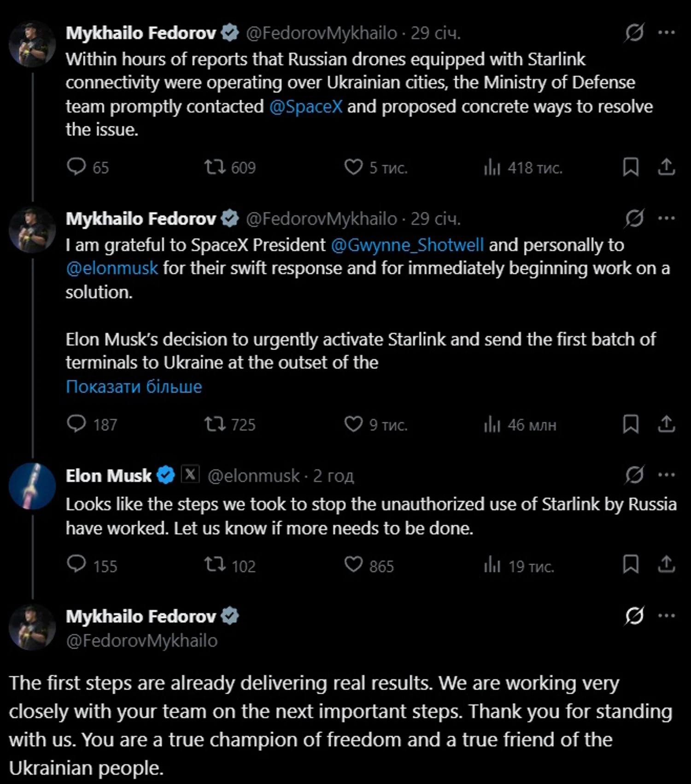The width and height of the screenshot is (691, 784).
Task: Like the tweet with 5 тис. likes
Action: point(353,167)
